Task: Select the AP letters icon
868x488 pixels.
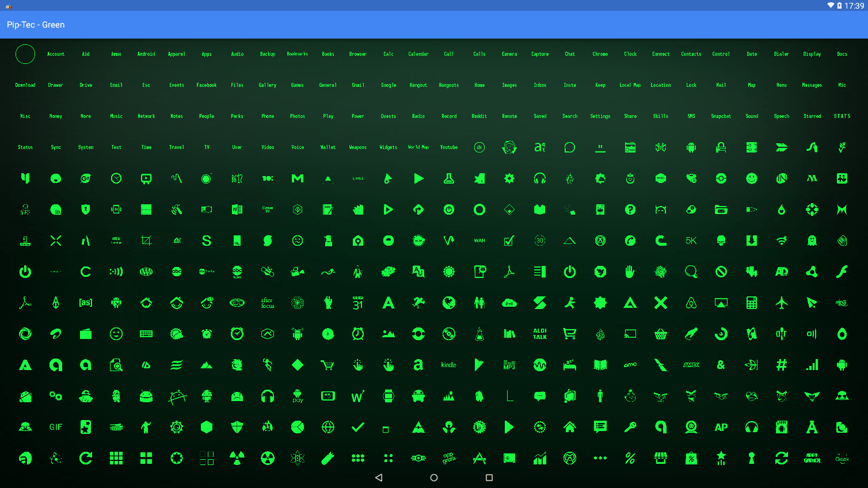Action: coord(721,427)
